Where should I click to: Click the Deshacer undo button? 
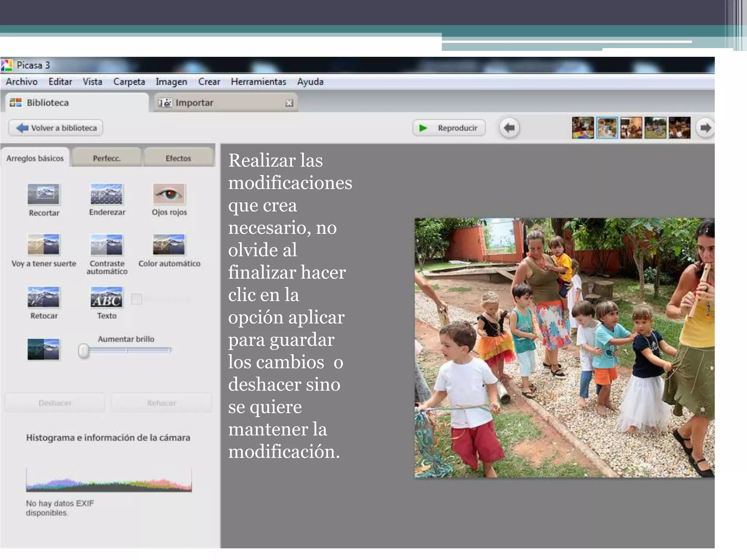tap(55, 403)
